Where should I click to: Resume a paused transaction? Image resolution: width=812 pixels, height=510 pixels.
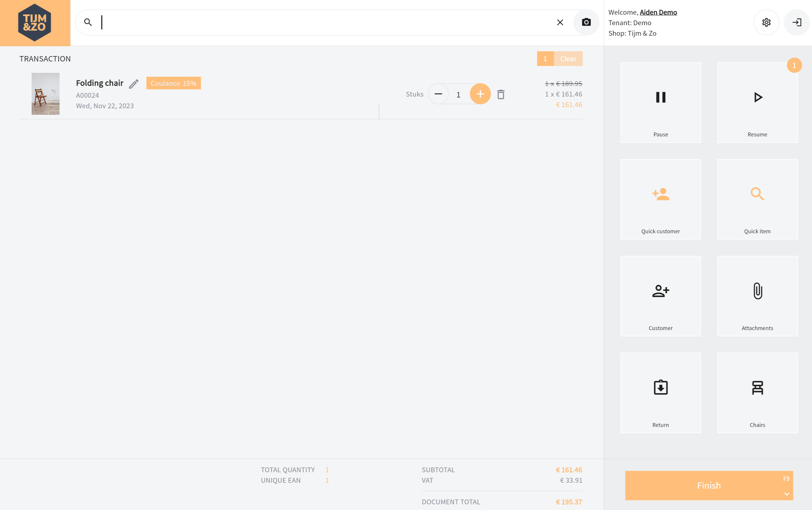(x=757, y=103)
